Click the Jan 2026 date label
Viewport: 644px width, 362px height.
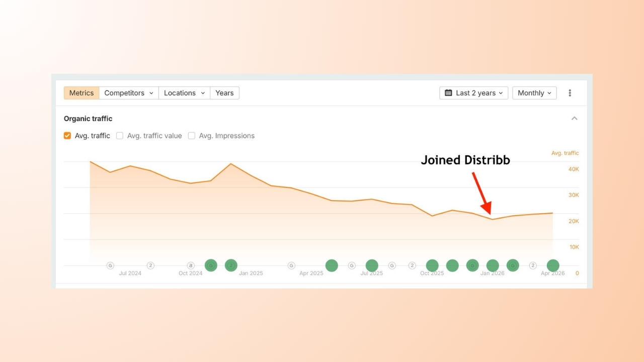493,274
